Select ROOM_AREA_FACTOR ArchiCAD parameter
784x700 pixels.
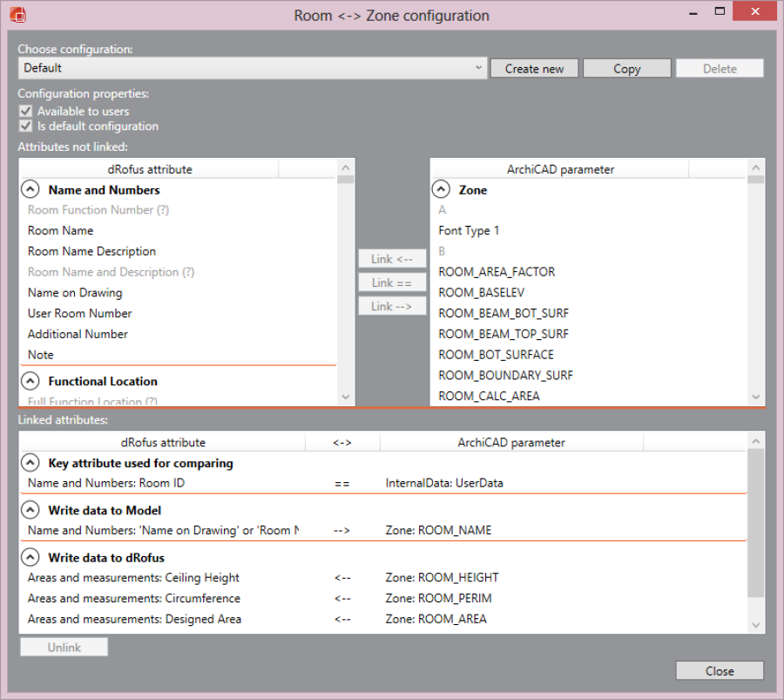click(x=497, y=271)
